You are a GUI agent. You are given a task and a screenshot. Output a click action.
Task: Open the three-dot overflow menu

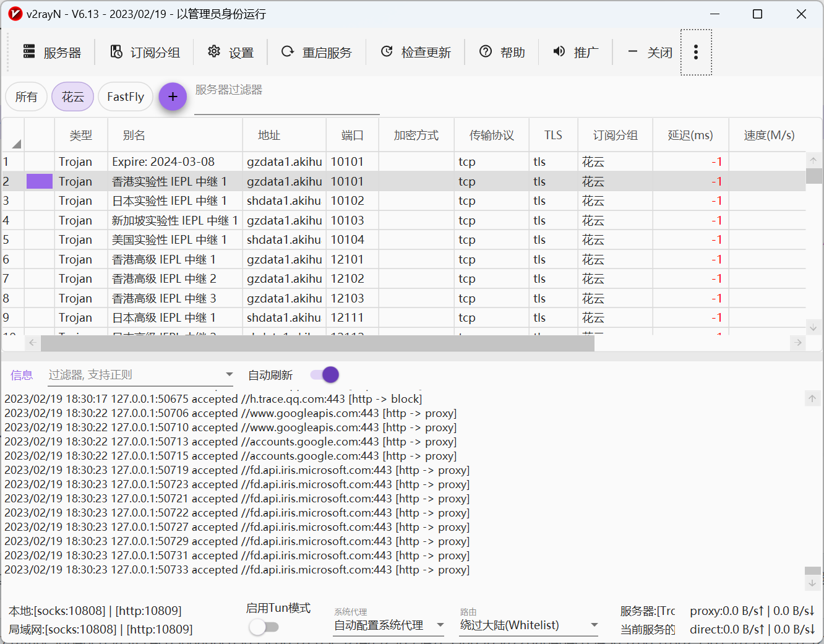pos(696,53)
